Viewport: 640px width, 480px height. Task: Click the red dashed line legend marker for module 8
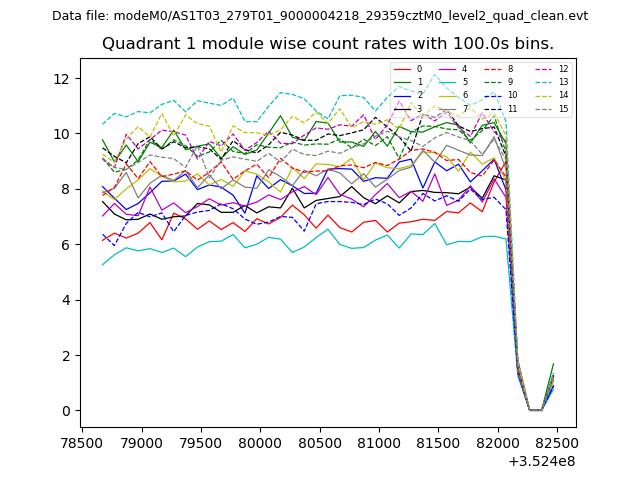[494, 69]
